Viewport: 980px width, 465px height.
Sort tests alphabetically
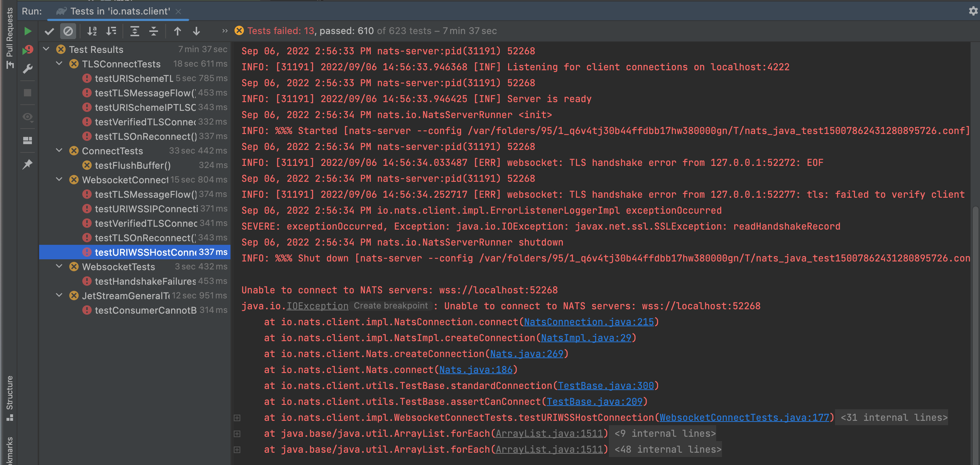click(92, 31)
